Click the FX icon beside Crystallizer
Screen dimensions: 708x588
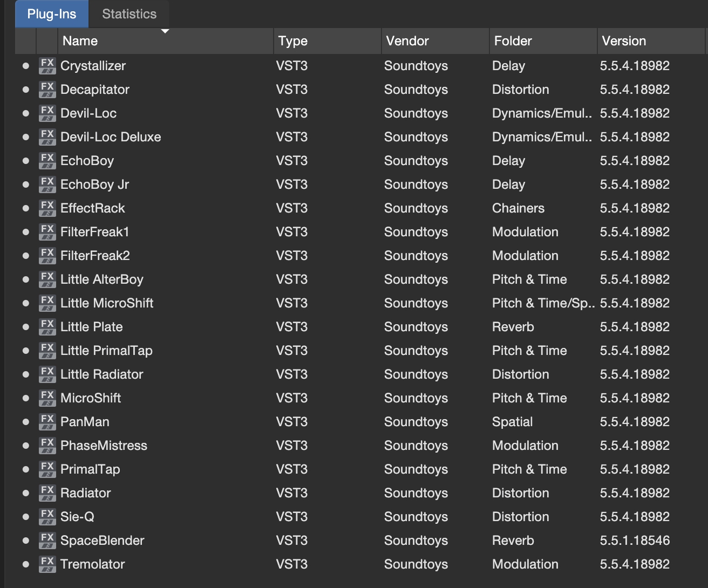point(47,66)
